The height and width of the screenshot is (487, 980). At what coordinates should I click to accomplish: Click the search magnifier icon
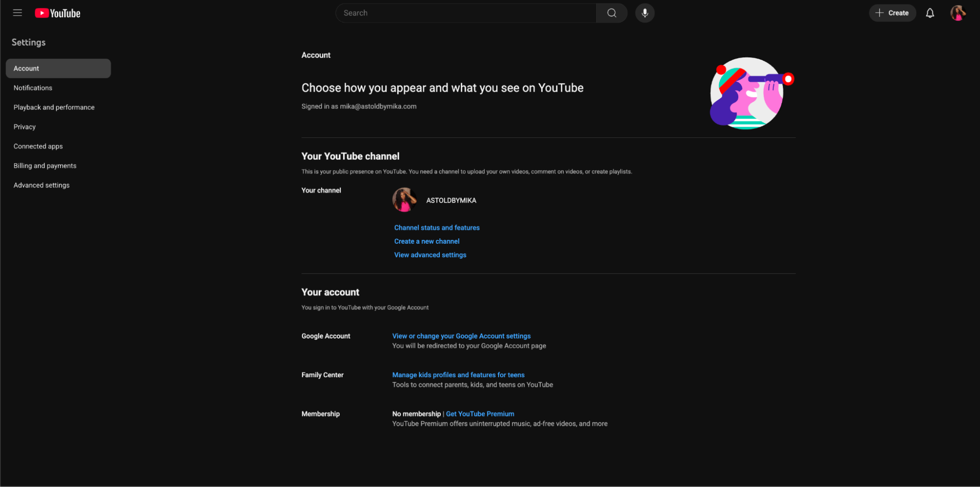coord(611,13)
